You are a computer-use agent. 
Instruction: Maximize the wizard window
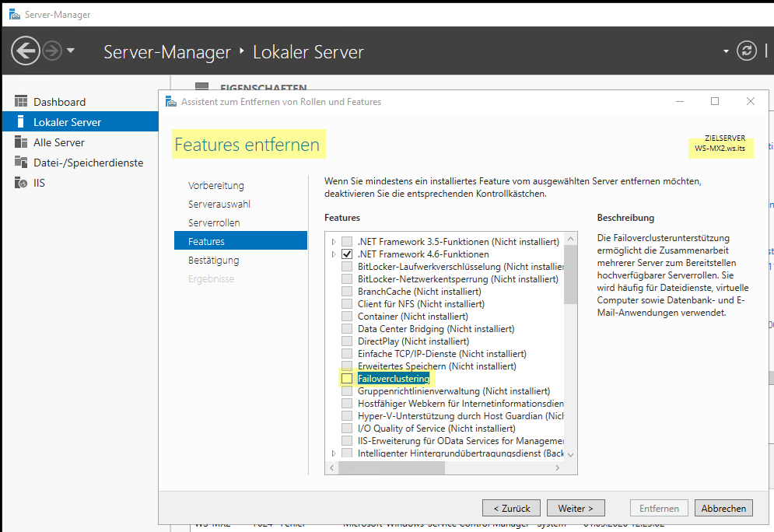pyautogui.click(x=715, y=101)
